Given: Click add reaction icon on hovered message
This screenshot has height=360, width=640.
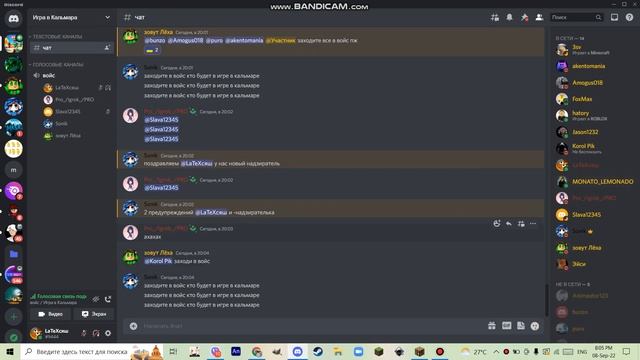Looking at the screenshot, I should click(497, 224).
